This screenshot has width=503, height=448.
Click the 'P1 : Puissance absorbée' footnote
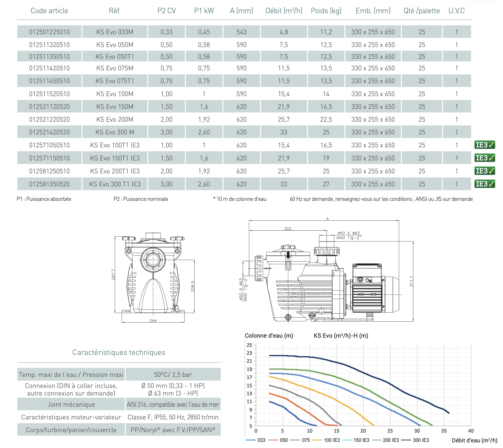coord(44,199)
